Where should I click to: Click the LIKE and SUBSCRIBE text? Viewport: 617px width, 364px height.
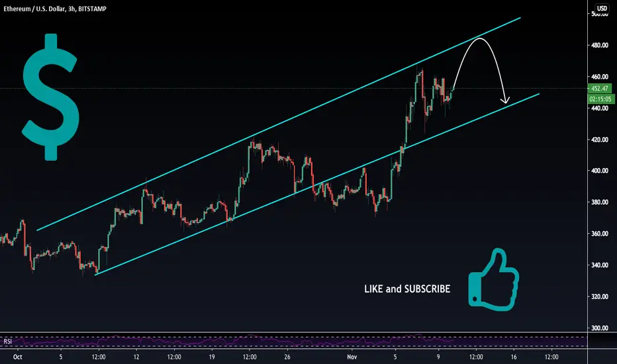(x=407, y=289)
